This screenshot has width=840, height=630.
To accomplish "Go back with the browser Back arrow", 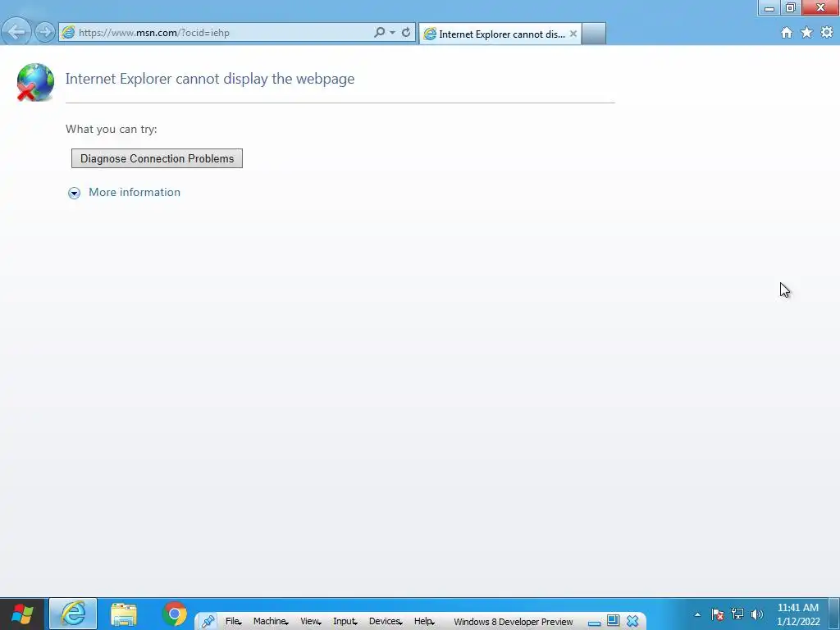I will point(16,32).
